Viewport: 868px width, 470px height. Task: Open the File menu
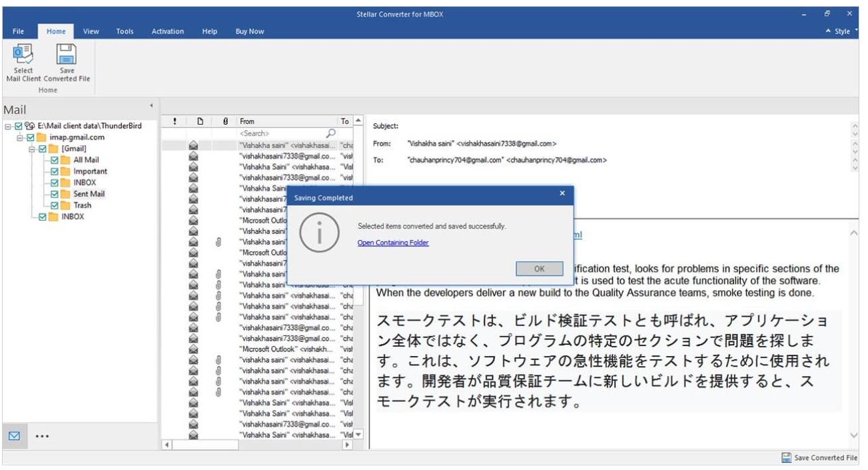[19, 31]
